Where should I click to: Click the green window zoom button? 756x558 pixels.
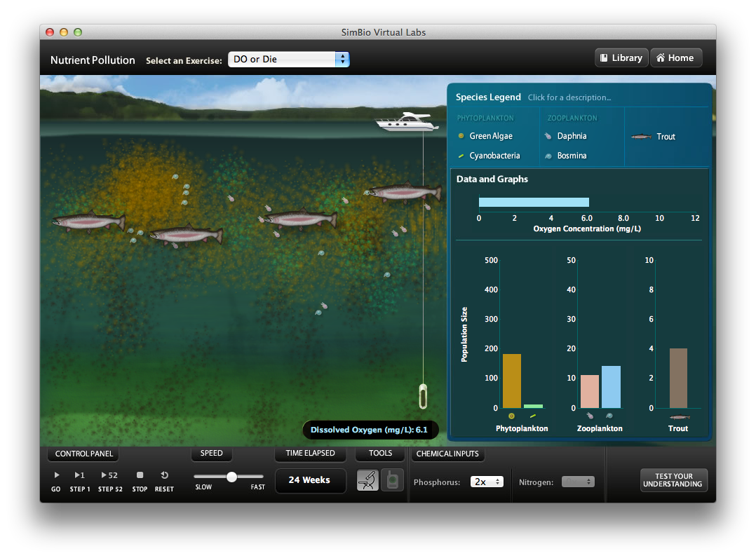pyautogui.click(x=78, y=32)
